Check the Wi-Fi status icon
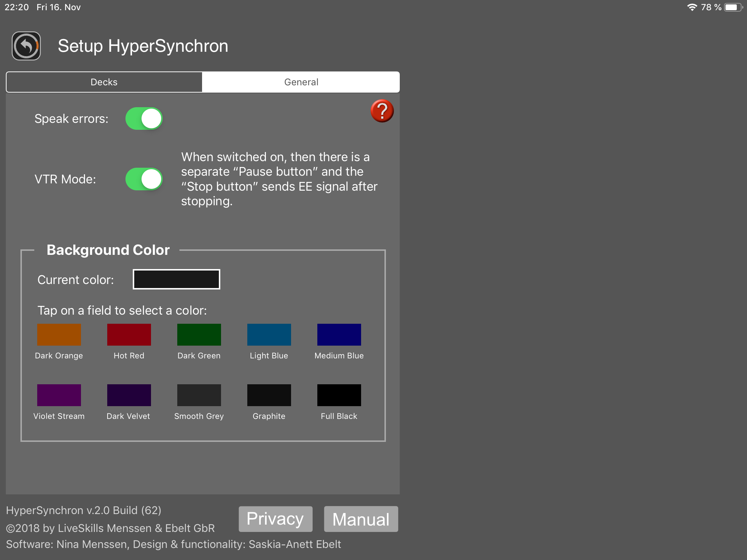The image size is (747, 560). pyautogui.click(x=692, y=7)
